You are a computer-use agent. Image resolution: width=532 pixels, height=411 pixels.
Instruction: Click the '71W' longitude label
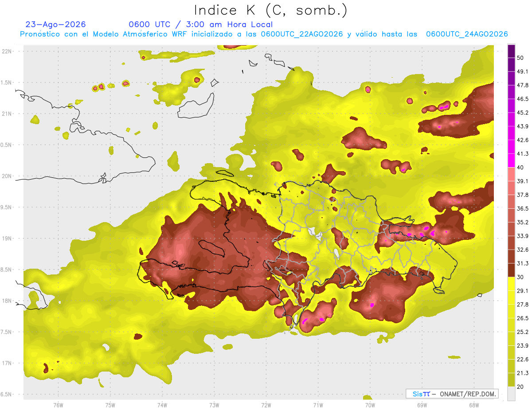point(318,405)
